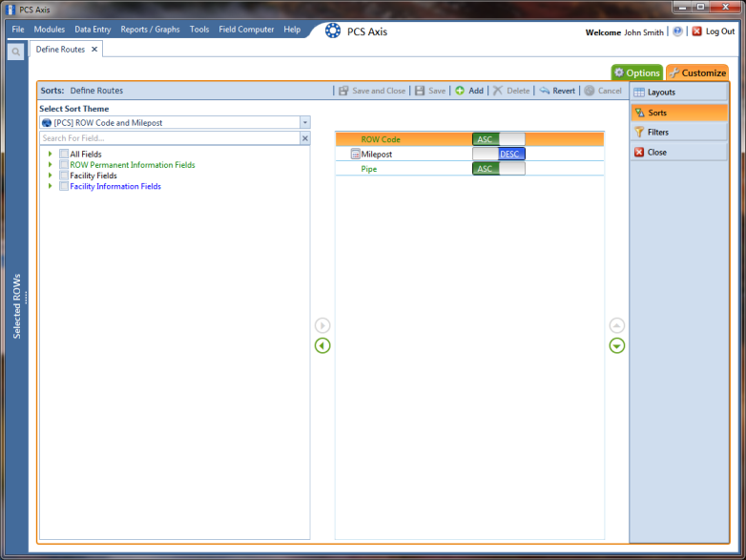Select the Pipe sort row
The image size is (746, 560).
[x=469, y=169]
